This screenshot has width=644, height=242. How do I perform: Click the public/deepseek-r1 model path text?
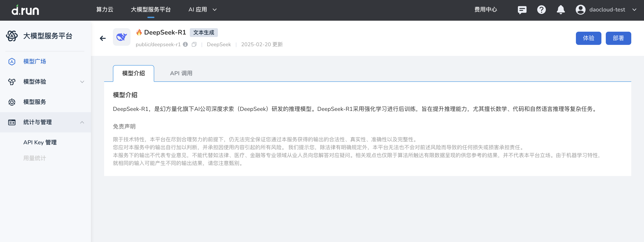point(158,44)
